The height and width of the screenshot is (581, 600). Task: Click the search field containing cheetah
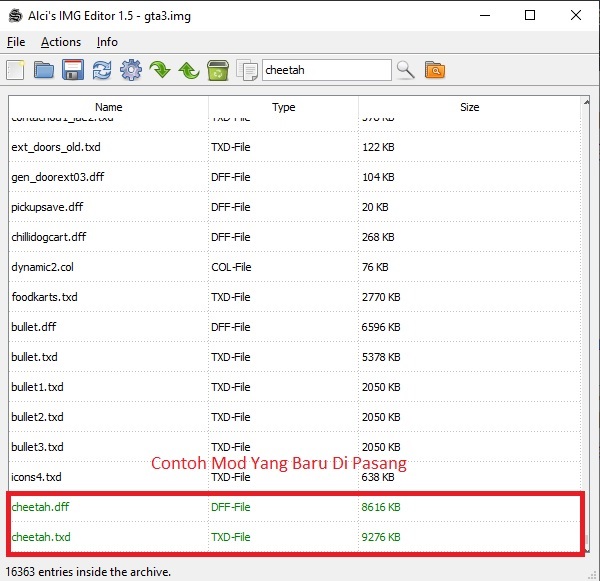pyautogui.click(x=327, y=70)
